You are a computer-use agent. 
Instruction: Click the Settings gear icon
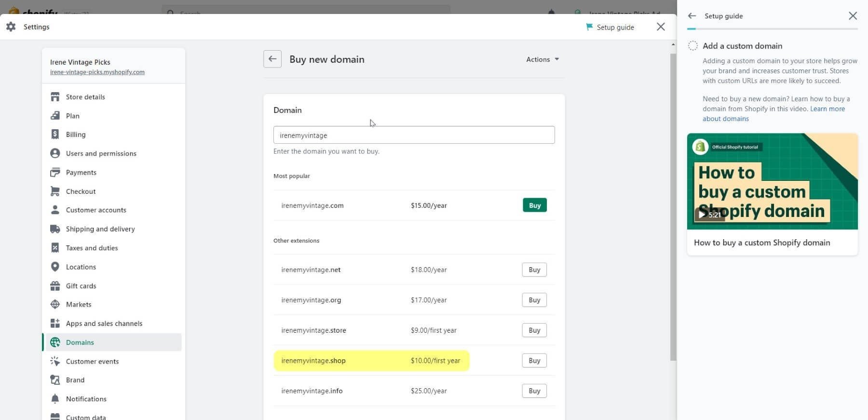click(x=11, y=27)
